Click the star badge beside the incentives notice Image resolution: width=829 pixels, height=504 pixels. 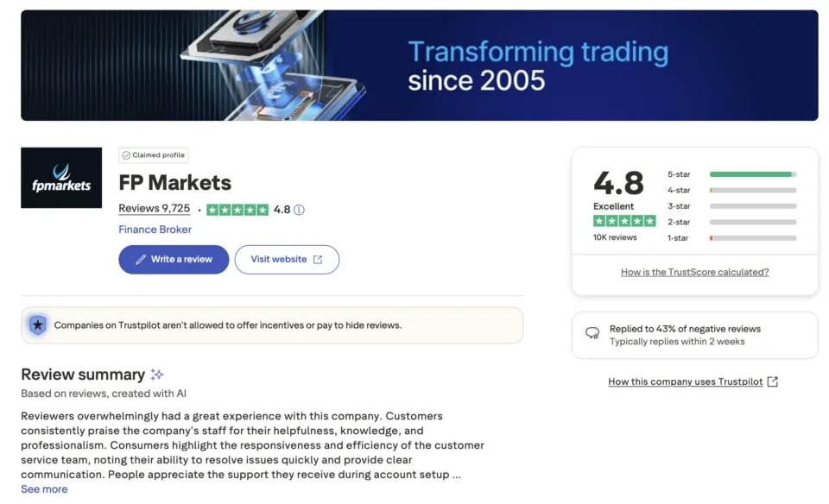[37, 325]
